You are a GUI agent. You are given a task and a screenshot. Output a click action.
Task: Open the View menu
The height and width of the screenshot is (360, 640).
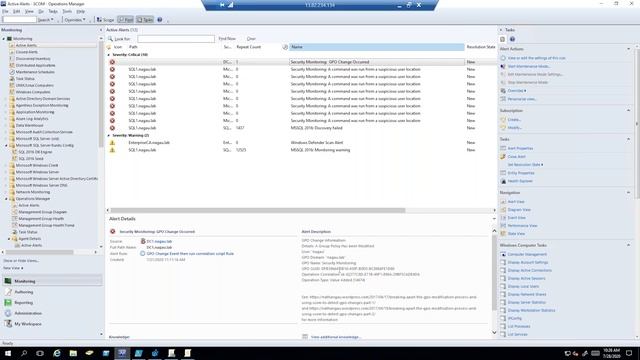coord(29,11)
